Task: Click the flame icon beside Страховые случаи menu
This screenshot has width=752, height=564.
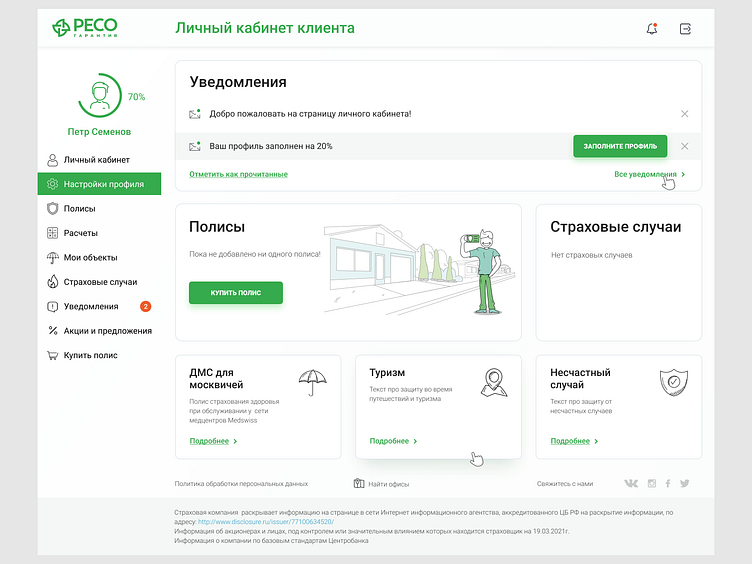Action: (52, 282)
